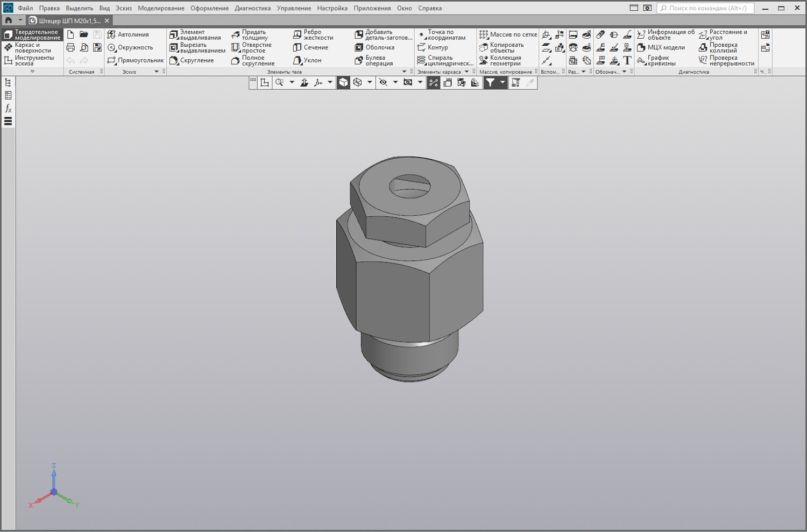Image resolution: width=807 pixels, height=532 pixels.
Task: Activate Элемент выдавливания extrude command
Action: click(x=195, y=35)
